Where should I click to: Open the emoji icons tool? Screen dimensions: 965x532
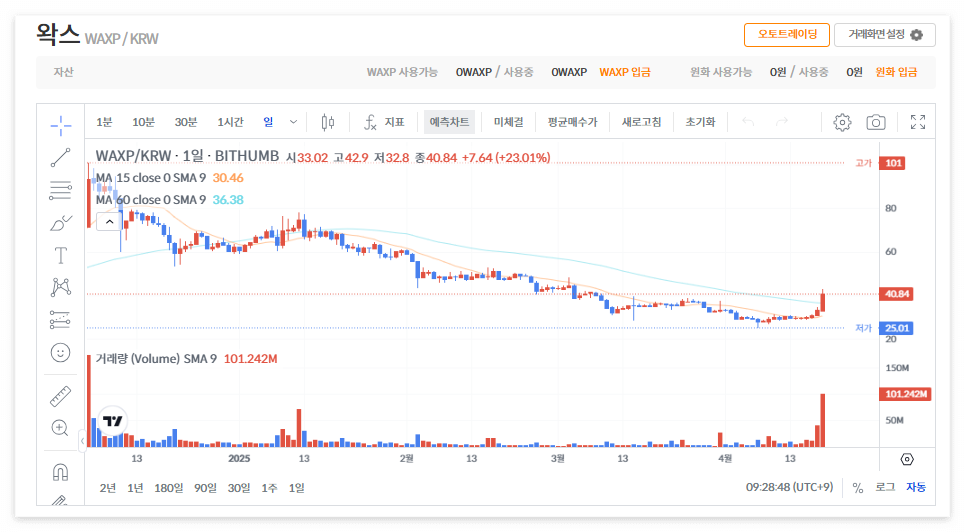[60, 352]
